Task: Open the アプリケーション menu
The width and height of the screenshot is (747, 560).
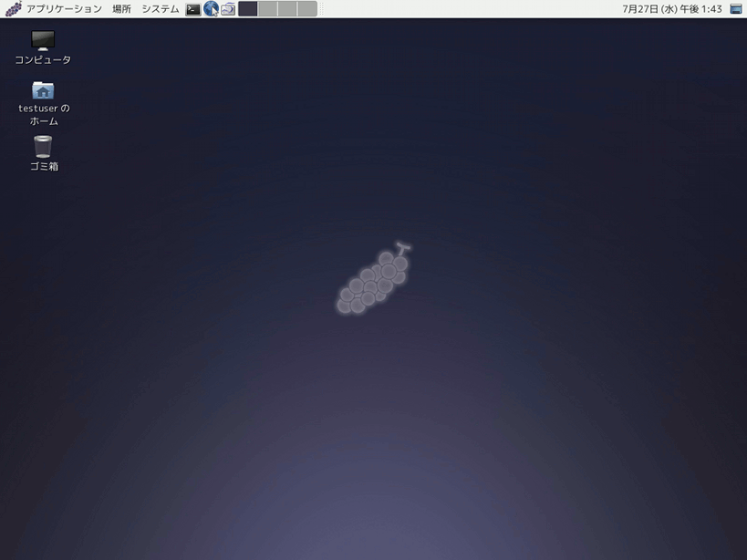Action: pos(64,8)
